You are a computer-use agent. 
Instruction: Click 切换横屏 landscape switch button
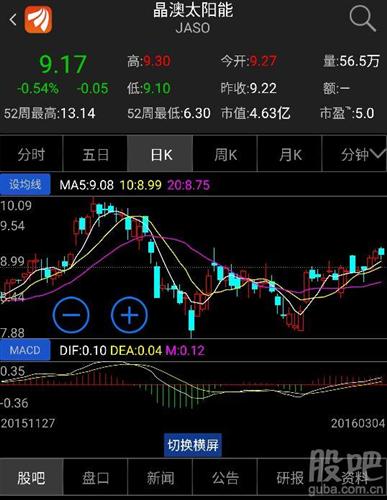[x=193, y=445]
